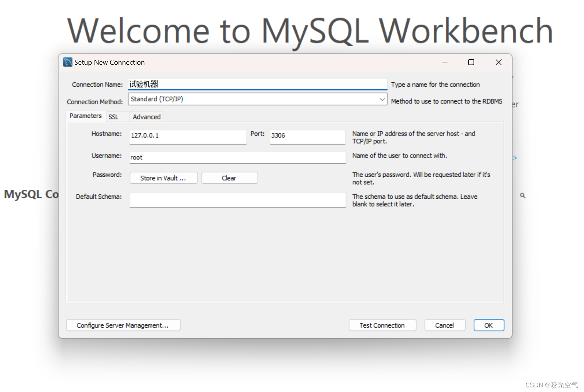Cancel the new connection dialog
The image size is (584, 392).
pos(445,325)
